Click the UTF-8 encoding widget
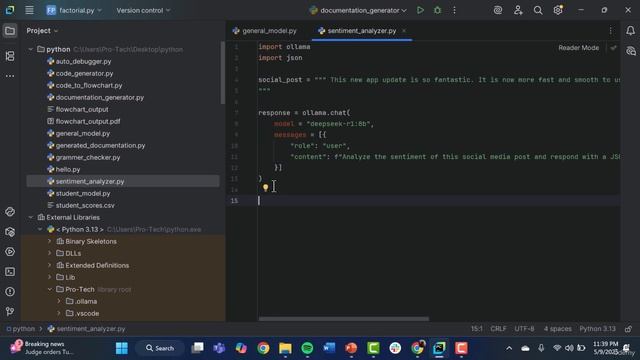This screenshot has width=640, height=360. pos(524,329)
